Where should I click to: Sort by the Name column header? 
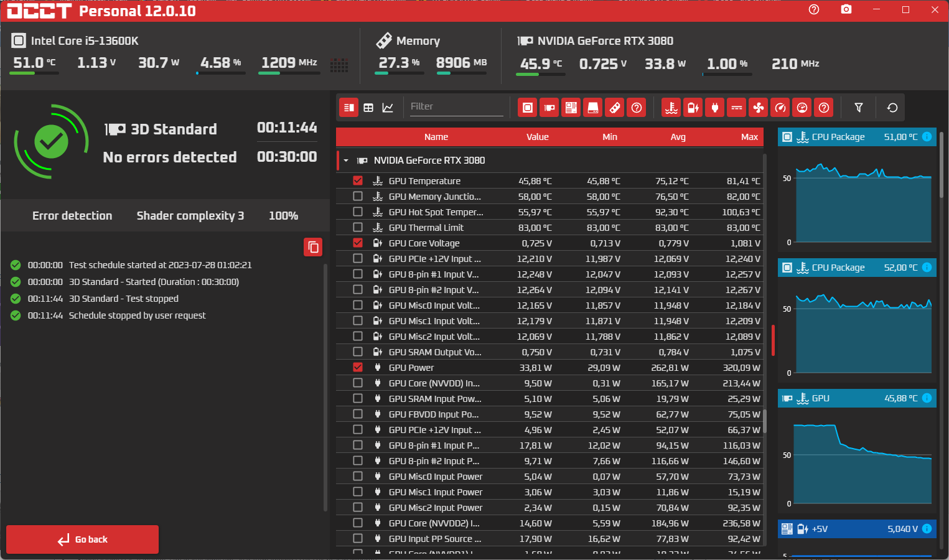(x=436, y=137)
